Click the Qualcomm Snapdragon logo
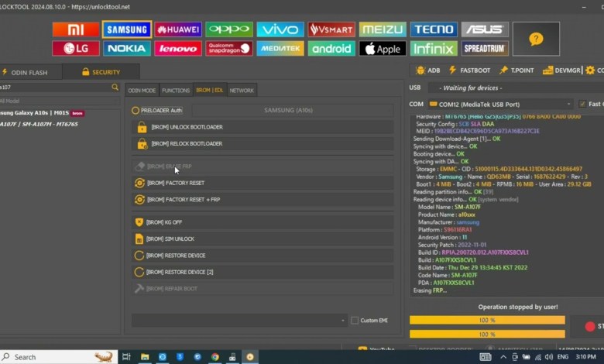The width and height of the screenshot is (604, 364). pyautogui.click(x=229, y=49)
